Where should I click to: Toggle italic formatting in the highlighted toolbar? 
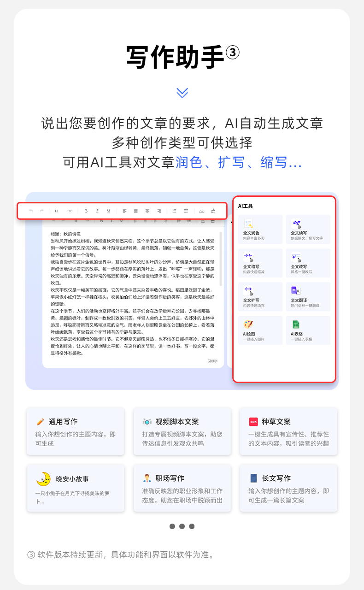pyautogui.click(x=97, y=211)
